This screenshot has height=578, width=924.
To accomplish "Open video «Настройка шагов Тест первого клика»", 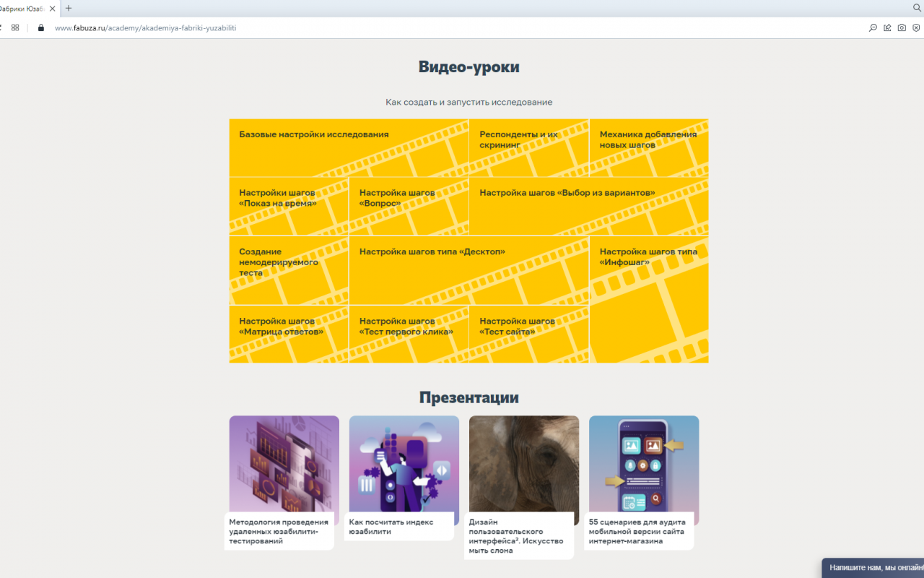I will coord(409,334).
